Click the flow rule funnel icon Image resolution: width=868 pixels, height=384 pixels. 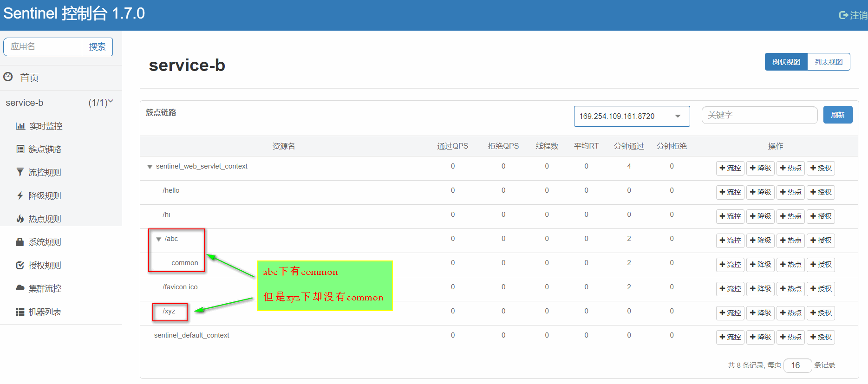coord(20,172)
